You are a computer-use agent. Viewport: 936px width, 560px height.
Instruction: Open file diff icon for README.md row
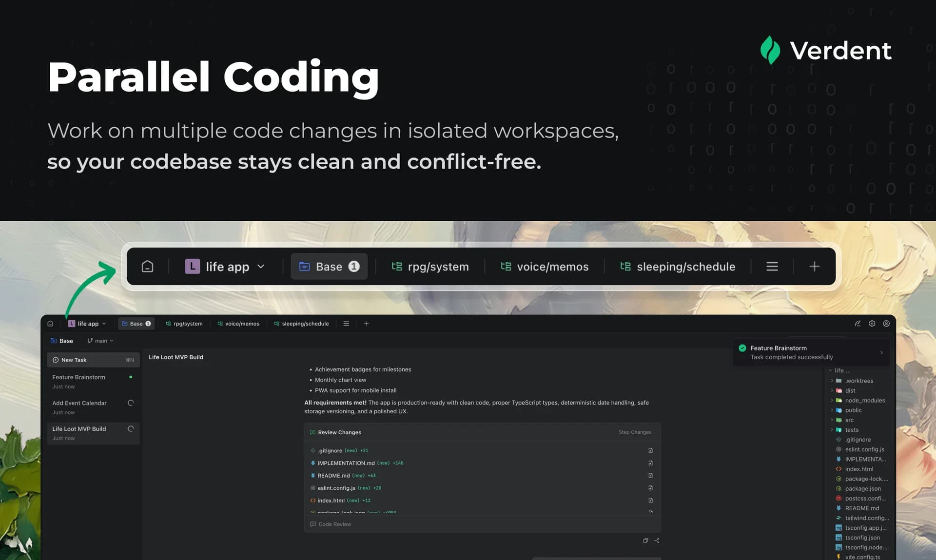[x=650, y=476]
